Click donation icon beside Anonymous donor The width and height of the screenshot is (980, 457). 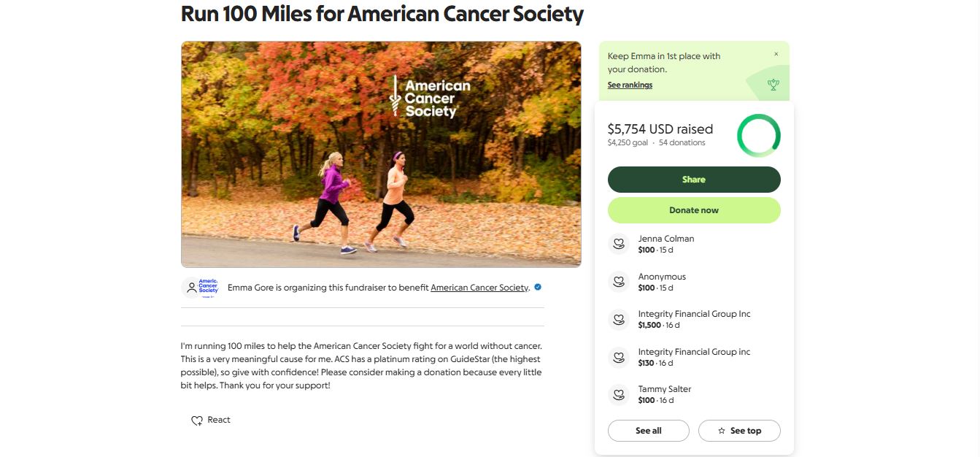(x=619, y=282)
